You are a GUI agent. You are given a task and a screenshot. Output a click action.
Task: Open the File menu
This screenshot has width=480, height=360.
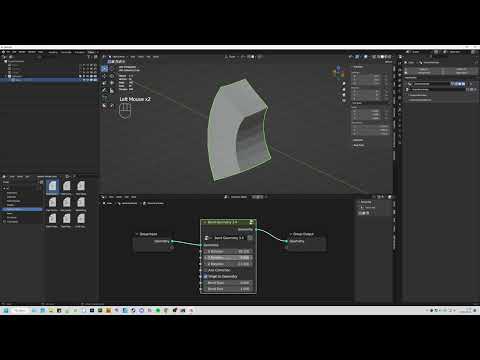8,52
